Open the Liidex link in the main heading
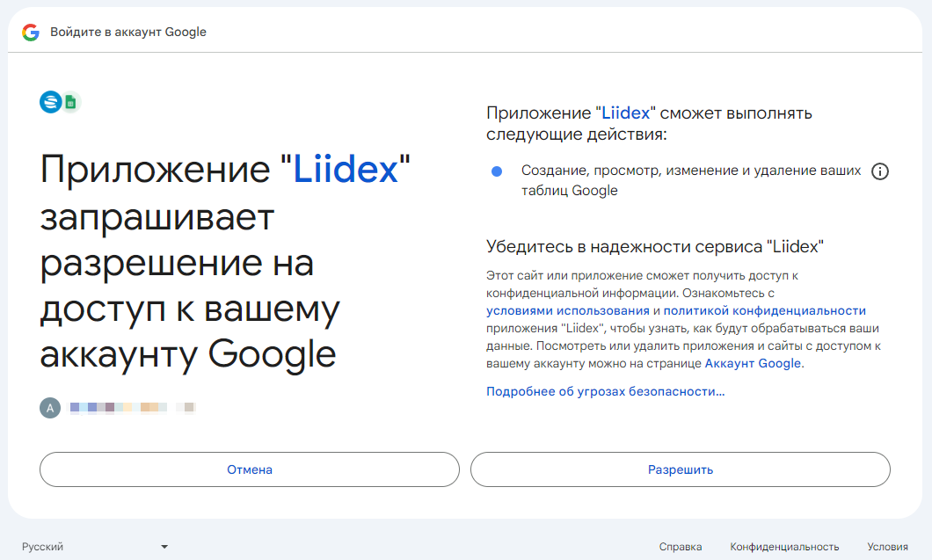Viewport: 932px width, 560px height. point(346,169)
